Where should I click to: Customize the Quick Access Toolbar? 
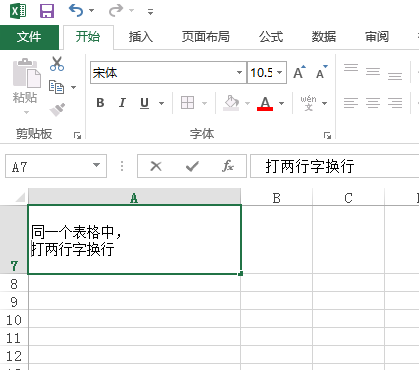pos(150,12)
